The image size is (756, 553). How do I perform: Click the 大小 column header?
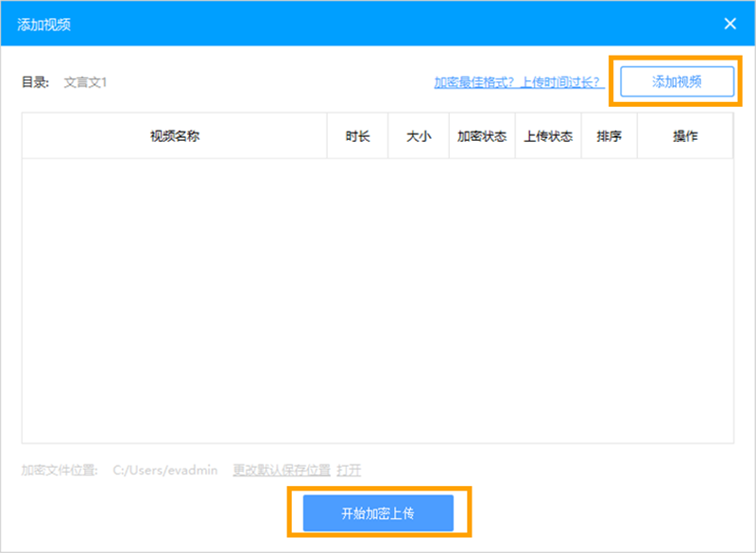[x=418, y=135]
